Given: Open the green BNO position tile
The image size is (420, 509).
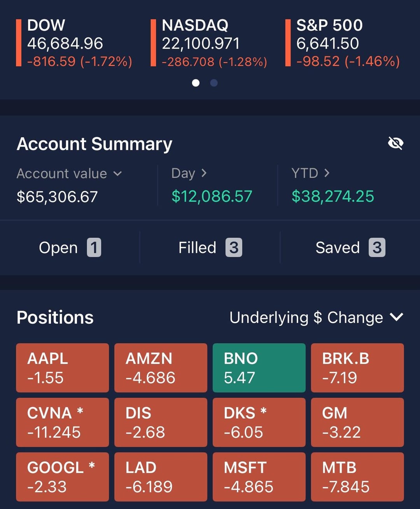Looking at the screenshot, I should click(259, 368).
